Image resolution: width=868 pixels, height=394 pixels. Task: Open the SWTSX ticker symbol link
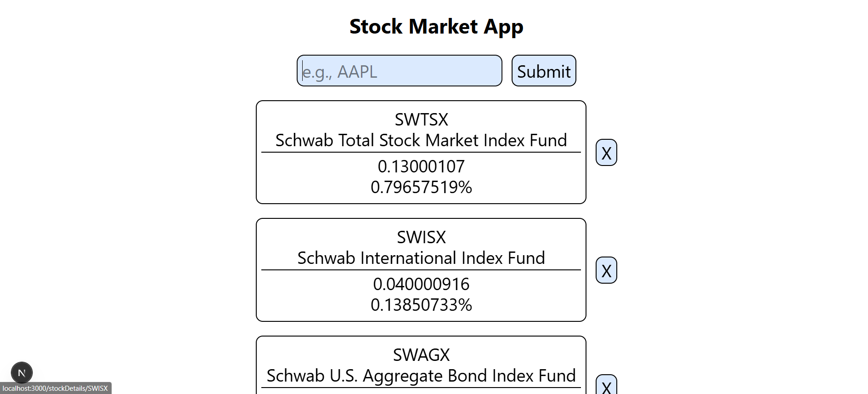[x=421, y=120]
